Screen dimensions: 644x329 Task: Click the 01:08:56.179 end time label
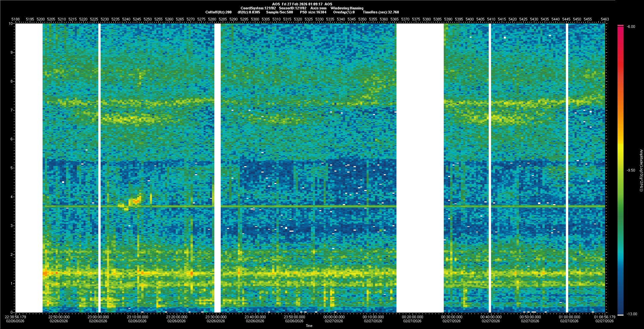(x=605, y=317)
